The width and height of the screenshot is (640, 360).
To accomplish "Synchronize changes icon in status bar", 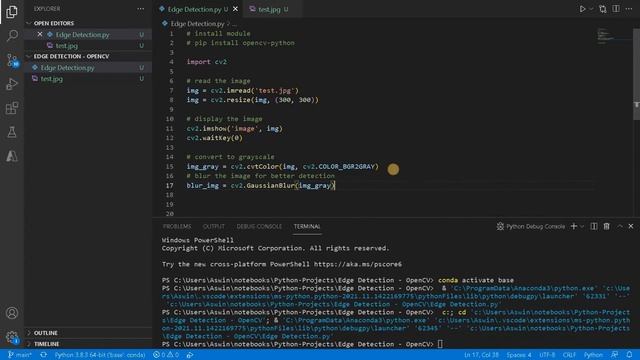I will [x=43, y=355].
